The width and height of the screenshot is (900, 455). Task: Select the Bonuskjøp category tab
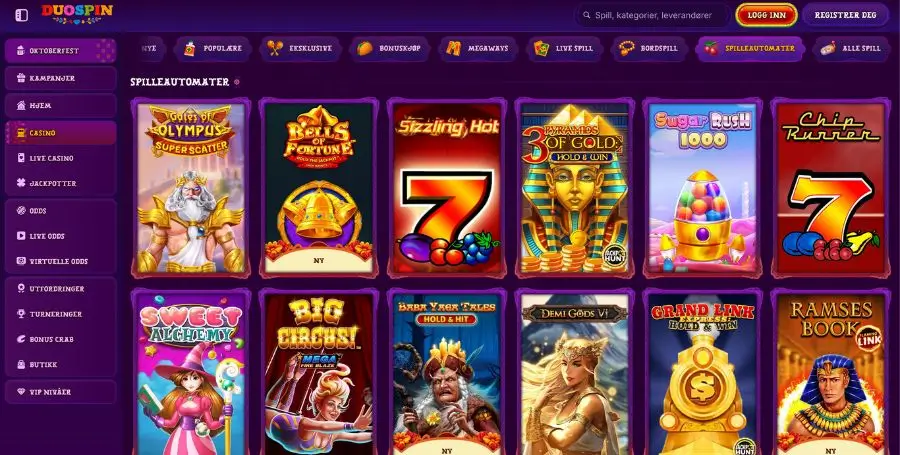(x=389, y=49)
